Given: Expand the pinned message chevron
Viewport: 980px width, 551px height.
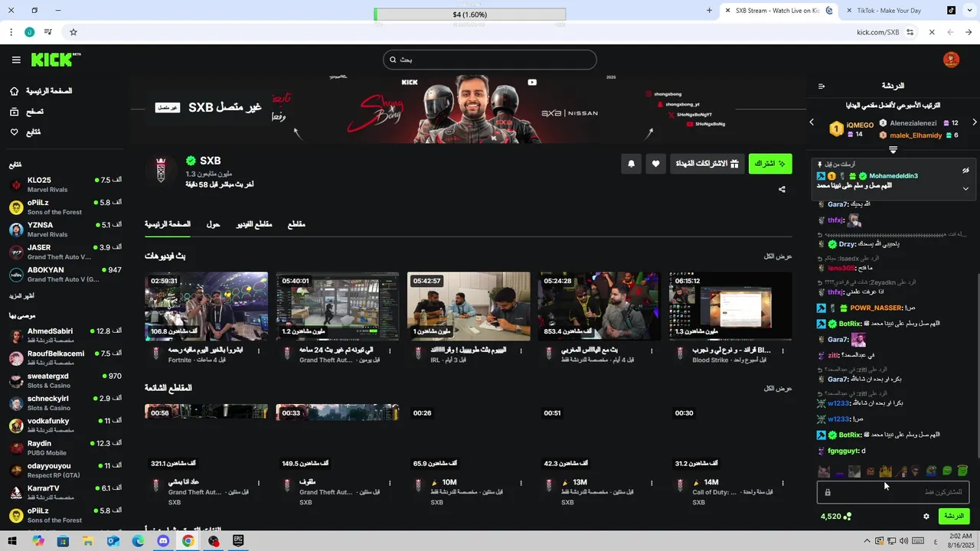Looking at the screenshot, I should point(965,188).
